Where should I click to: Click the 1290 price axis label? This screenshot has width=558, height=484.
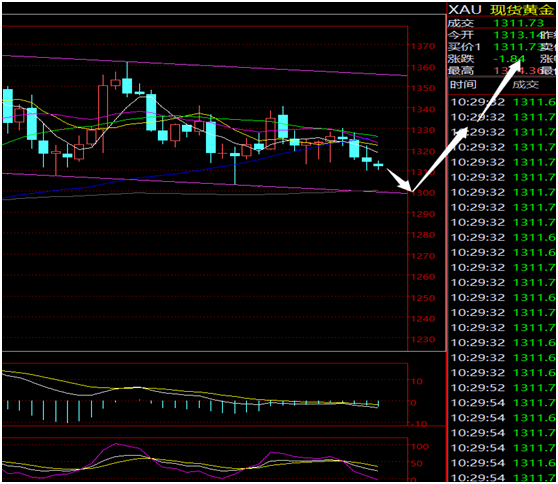(423, 214)
